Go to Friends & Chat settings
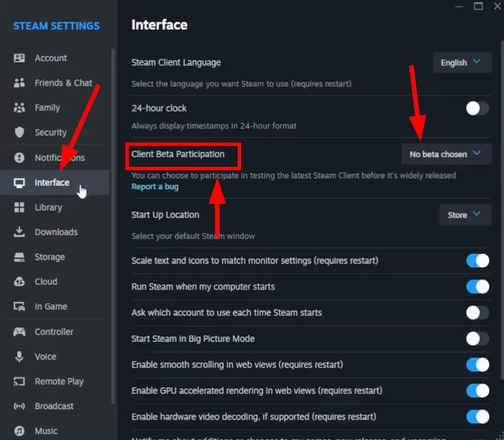This screenshot has height=440, width=504. pyautogui.click(x=54, y=83)
